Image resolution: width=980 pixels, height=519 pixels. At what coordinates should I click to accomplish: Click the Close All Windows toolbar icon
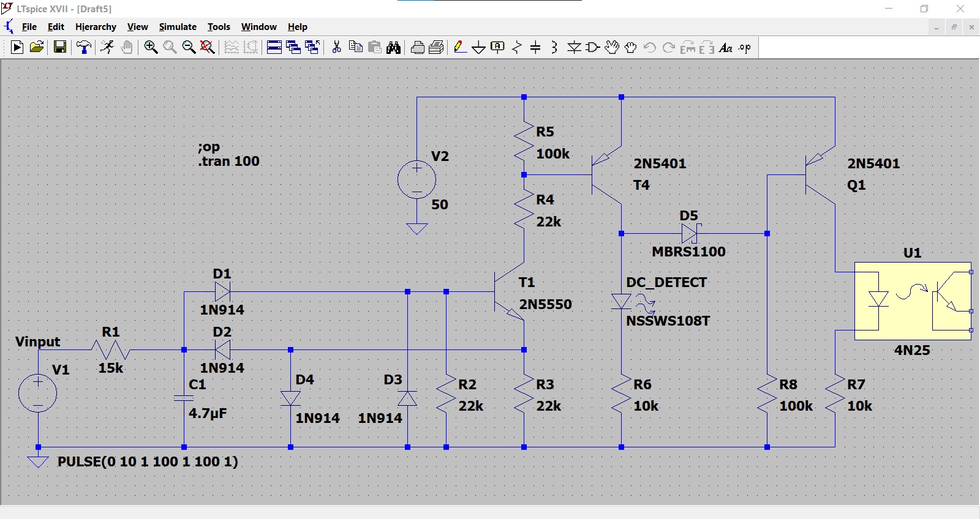[x=312, y=47]
